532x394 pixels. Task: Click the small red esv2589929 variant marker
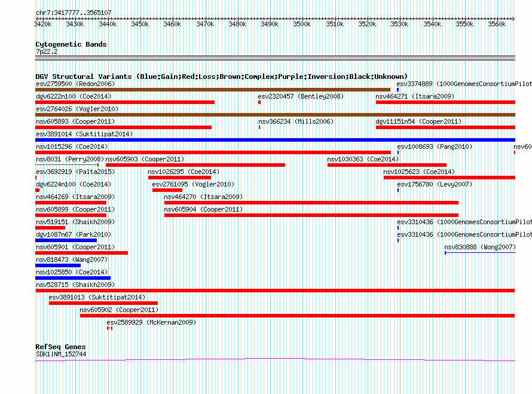click(109, 328)
